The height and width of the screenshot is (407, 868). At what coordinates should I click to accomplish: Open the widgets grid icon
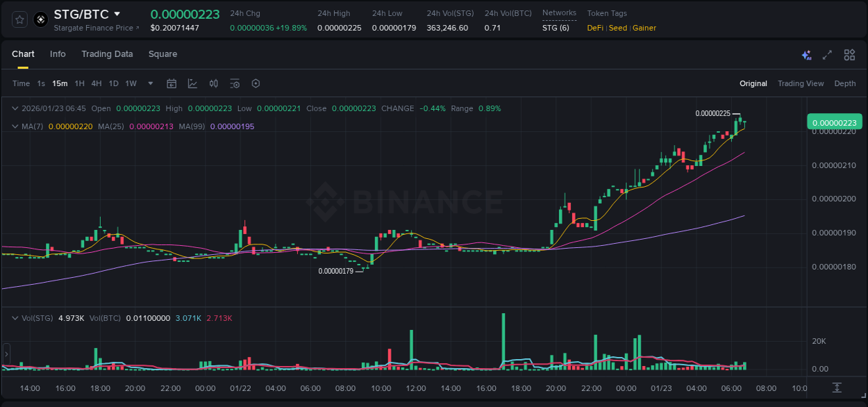(x=849, y=55)
